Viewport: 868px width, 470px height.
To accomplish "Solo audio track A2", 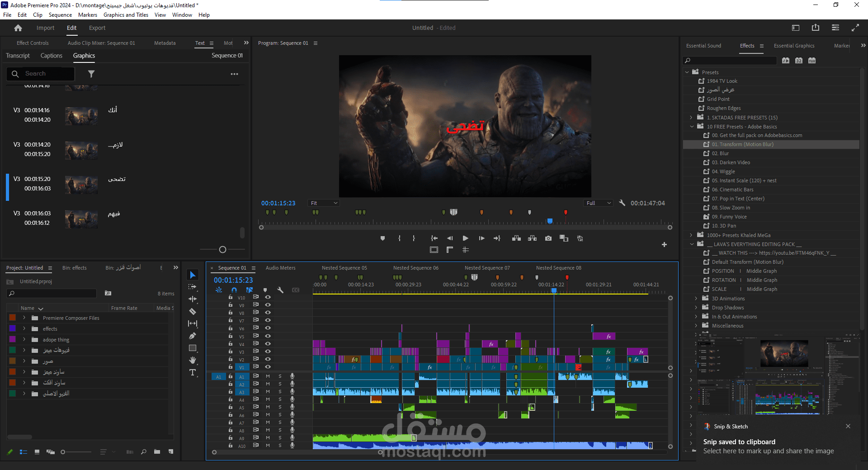I will coord(280,384).
